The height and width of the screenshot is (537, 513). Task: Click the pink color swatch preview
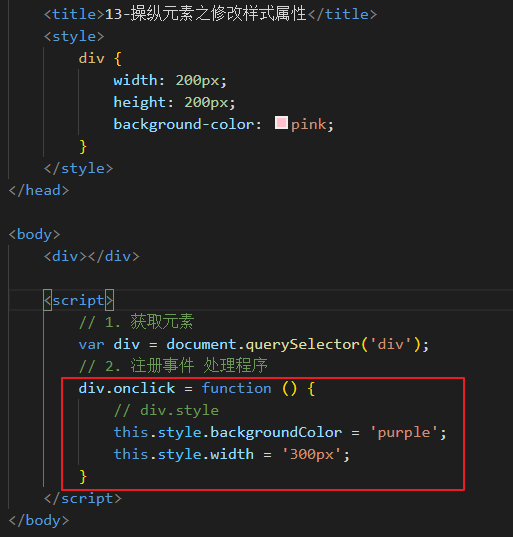click(281, 123)
